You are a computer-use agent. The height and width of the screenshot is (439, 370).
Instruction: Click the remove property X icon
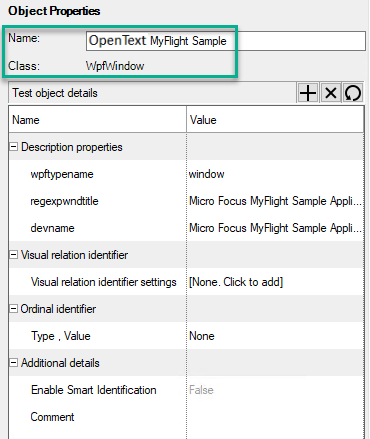[x=330, y=93]
